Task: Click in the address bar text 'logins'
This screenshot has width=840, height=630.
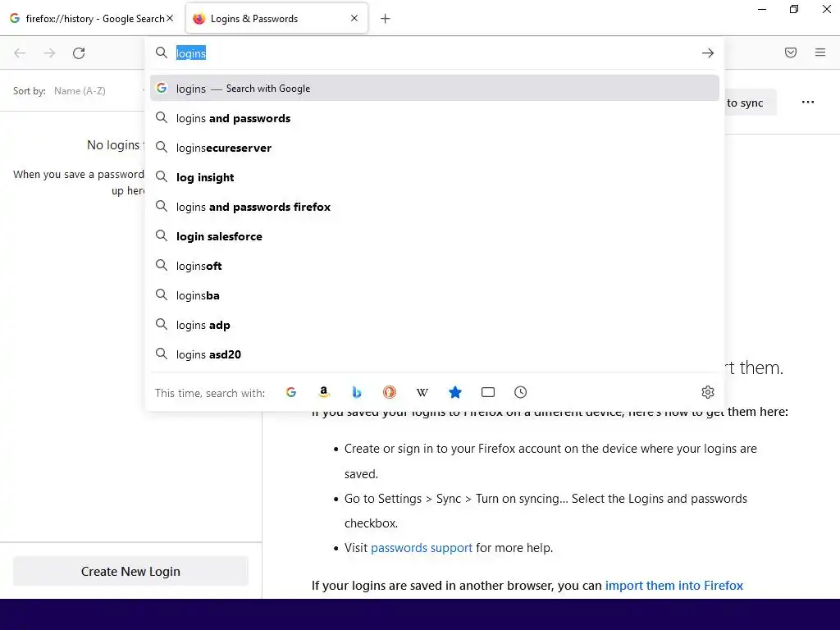Action: [191, 53]
